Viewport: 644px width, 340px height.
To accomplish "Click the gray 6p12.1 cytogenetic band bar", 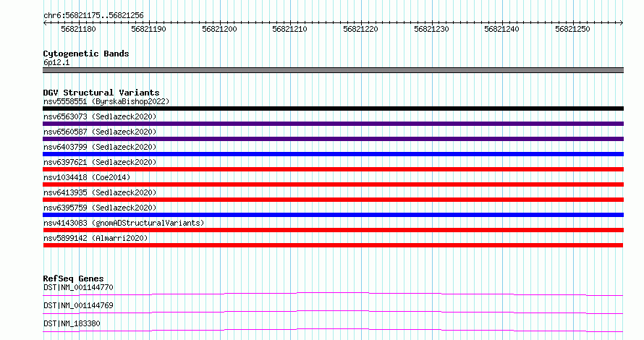I will (333, 70).
